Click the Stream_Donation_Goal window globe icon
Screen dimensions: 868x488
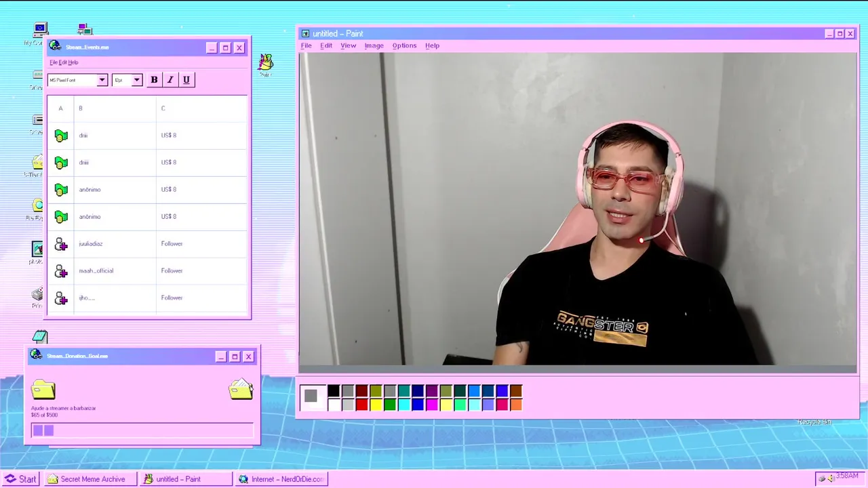tap(36, 355)
